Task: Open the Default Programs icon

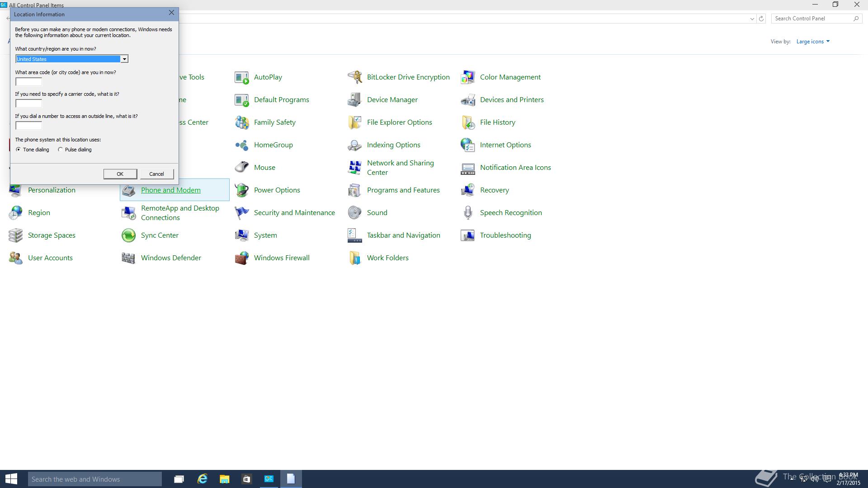Action: click(242, 100)
